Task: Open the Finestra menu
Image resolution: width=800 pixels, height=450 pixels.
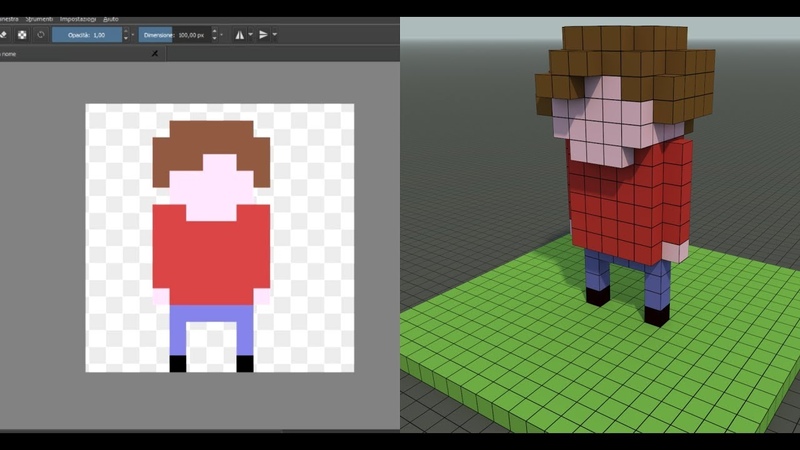Action: click(x=9, y=19)
